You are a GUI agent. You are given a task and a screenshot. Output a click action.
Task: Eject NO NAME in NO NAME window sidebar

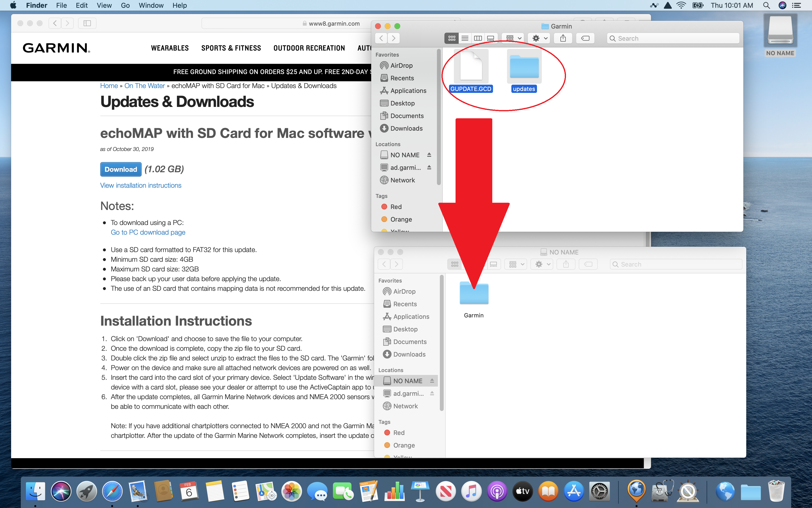click(x=432, y=381)
